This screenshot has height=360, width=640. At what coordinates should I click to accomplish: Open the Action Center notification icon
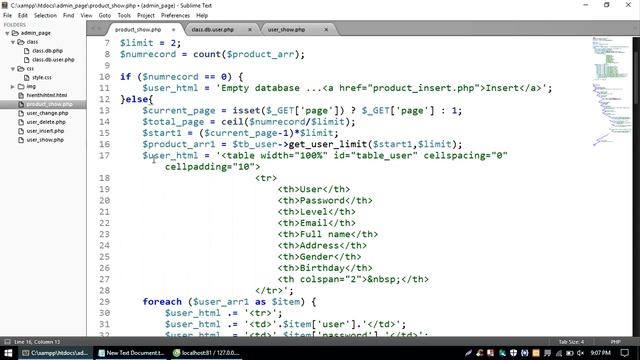[624, 353]
